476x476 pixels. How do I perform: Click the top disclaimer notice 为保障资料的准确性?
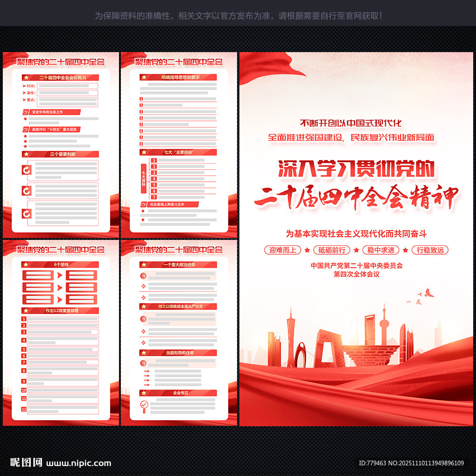point(238,16)
